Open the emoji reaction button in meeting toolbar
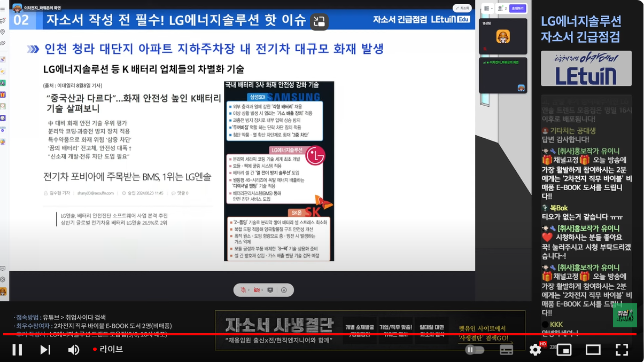This screenshot has height=362, width=644. tap(284, 290)
